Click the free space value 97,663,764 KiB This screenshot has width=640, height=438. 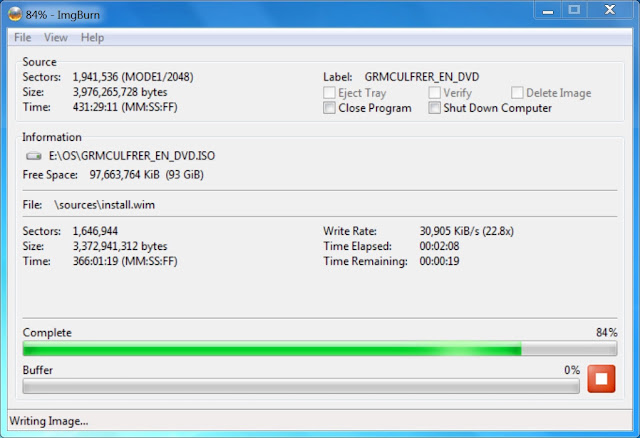pyautogui.click(x=147, y=175)
